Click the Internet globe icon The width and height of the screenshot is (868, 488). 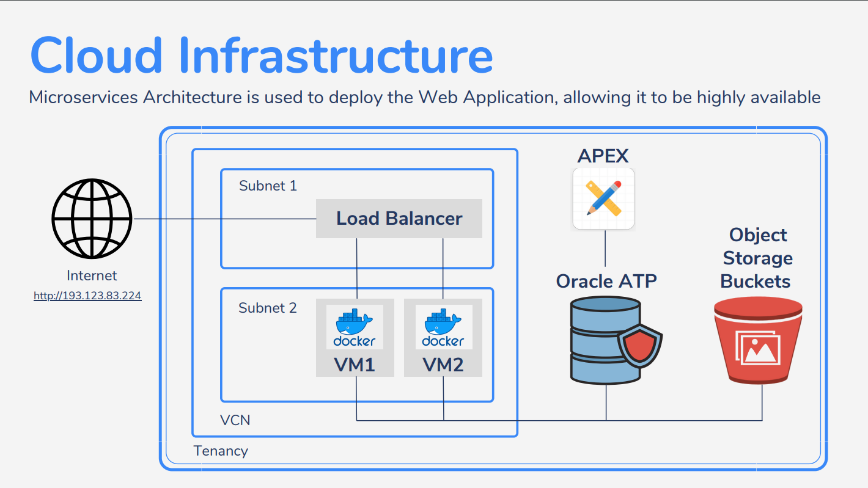[x=92, y=219]
